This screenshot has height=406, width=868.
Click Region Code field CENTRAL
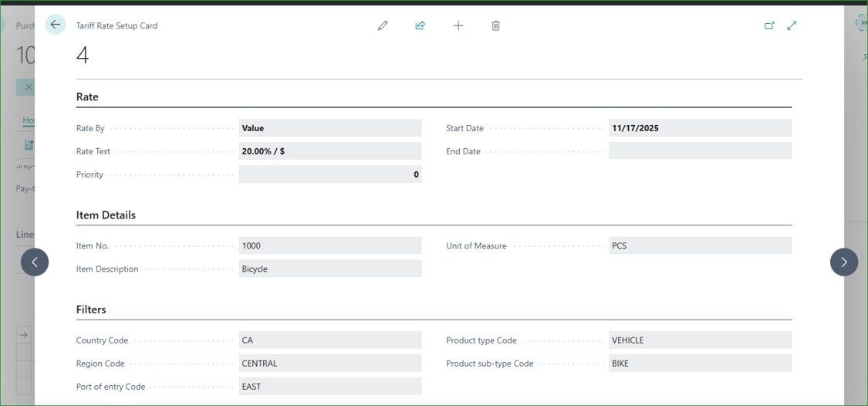point(330,364)
